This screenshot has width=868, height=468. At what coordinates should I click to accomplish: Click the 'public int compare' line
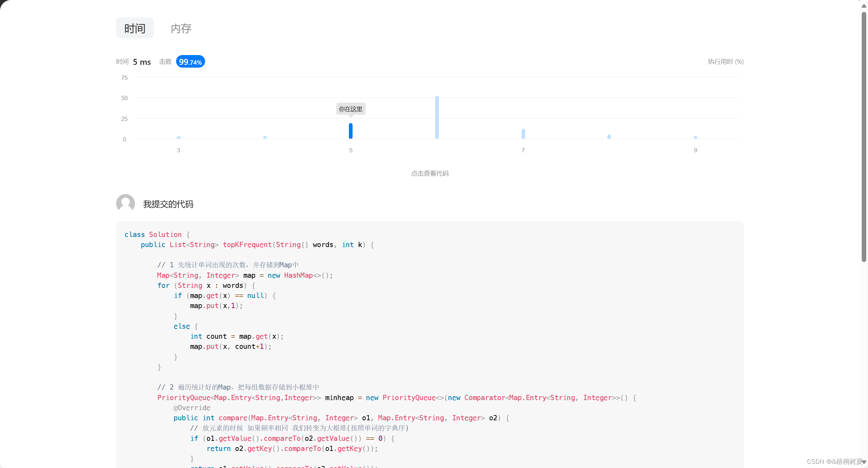(x=341, y=418)
